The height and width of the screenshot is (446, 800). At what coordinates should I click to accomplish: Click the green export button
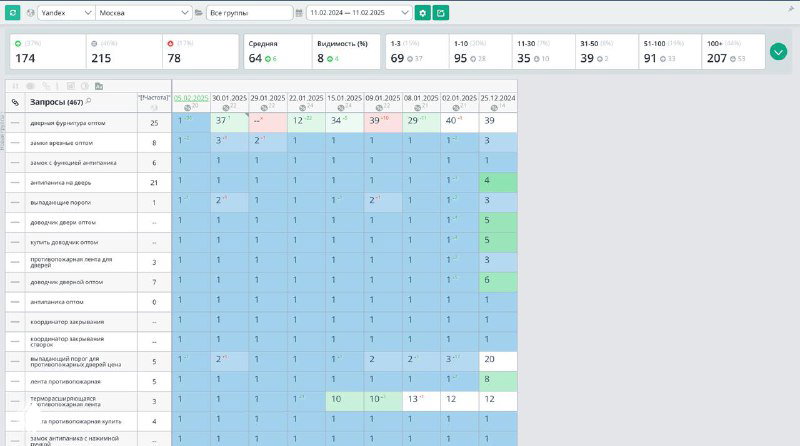tap(441, 13)
